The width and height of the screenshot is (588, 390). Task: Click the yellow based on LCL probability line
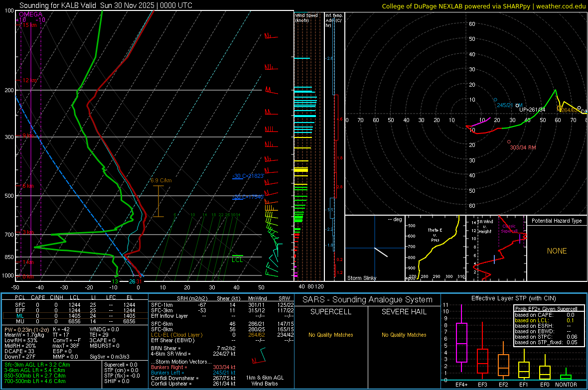click(x=544, y=320)
